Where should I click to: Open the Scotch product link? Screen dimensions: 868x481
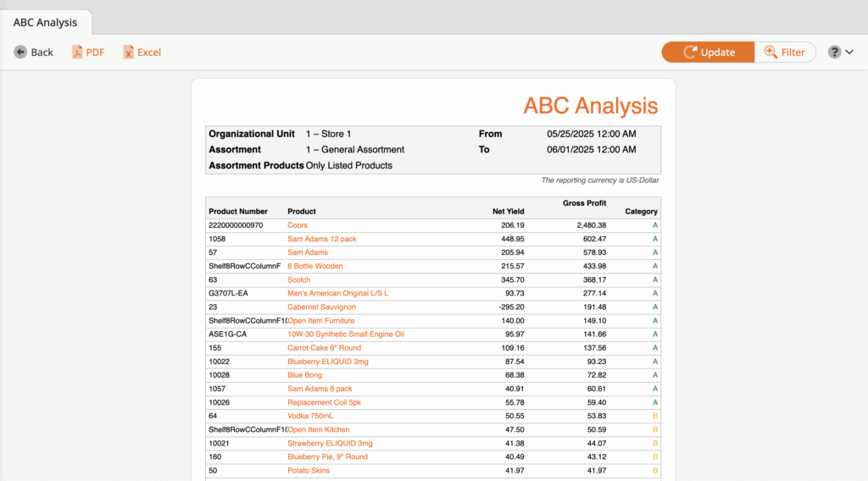point(299,279)
